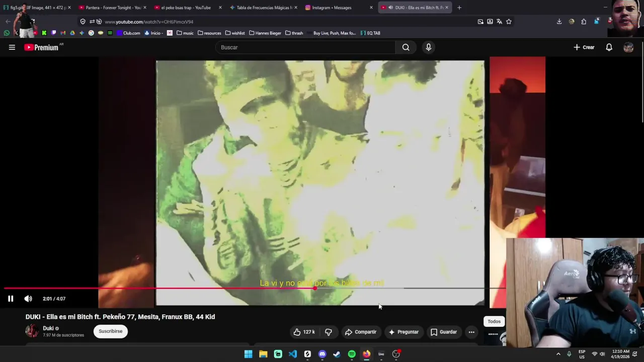Dislike the video
Image resolution: width=644 pixels, height=362 pixels.
click(328, 332)
